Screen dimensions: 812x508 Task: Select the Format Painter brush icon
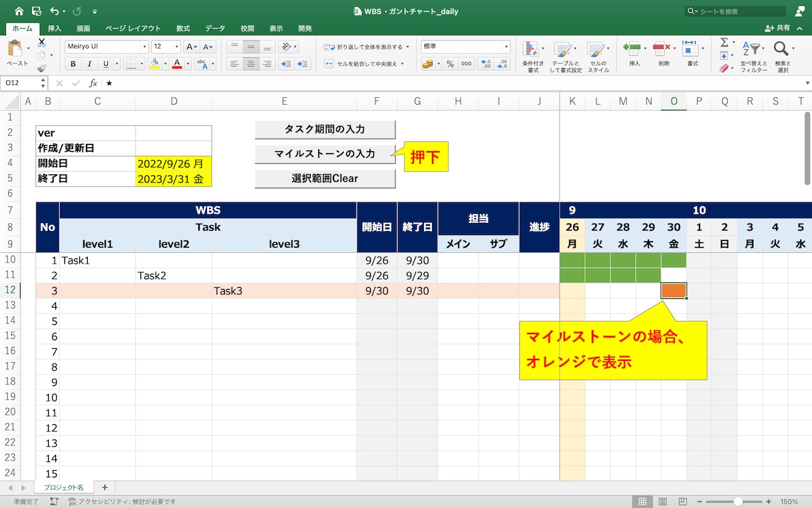(x=41, y=68)
